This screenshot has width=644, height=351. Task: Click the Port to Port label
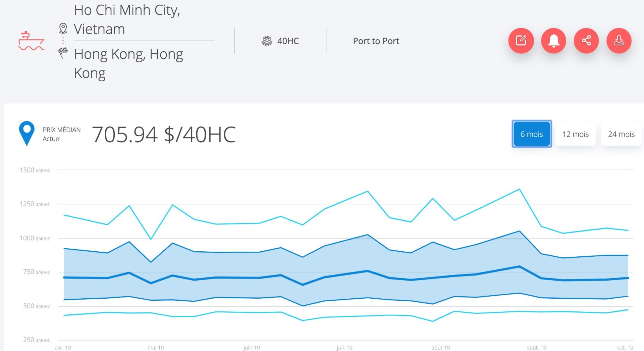(x=376, y=41)
